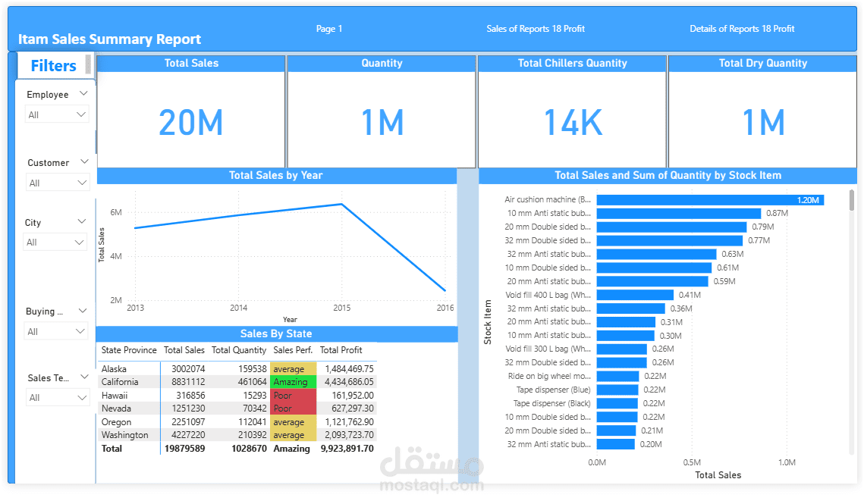Click the red Poor cell for Hawaii
The height and width of the screenshot is (504, 864).
coord(293,396)
